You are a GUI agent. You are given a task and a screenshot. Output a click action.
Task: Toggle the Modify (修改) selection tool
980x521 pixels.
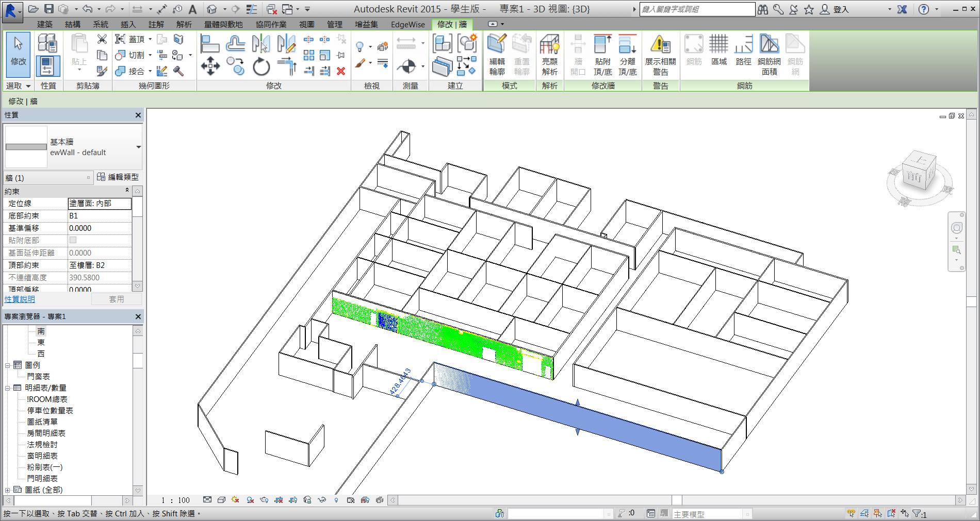click(x=18, y=55)
